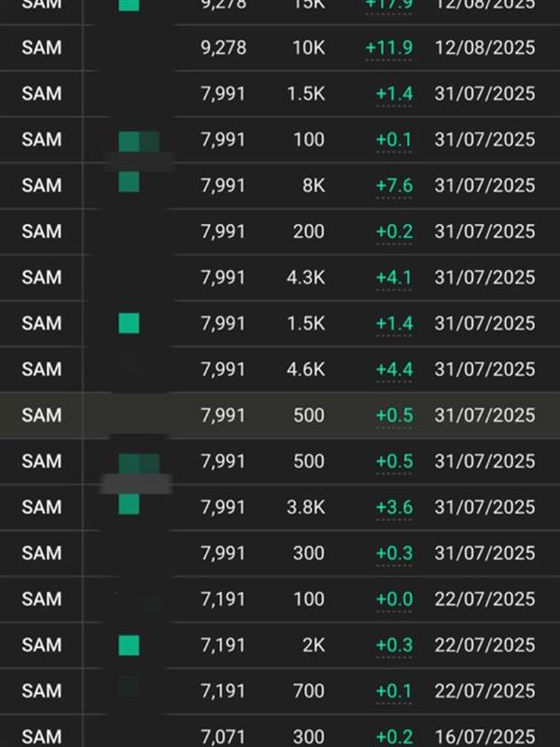Click the 700 volume cell at price 7,191

(309, 691)
